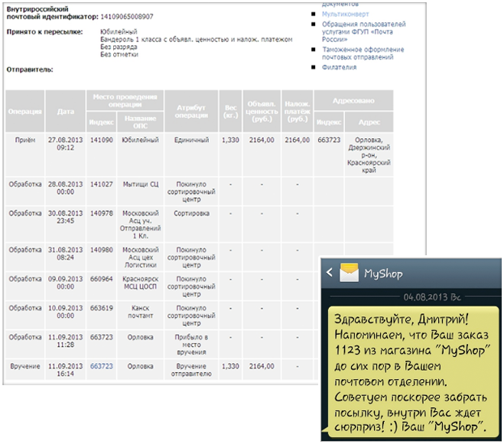Open the Филателия link
Image resolution: width=504 pixels, height=444 pixels.
click(x=340, y=67)
